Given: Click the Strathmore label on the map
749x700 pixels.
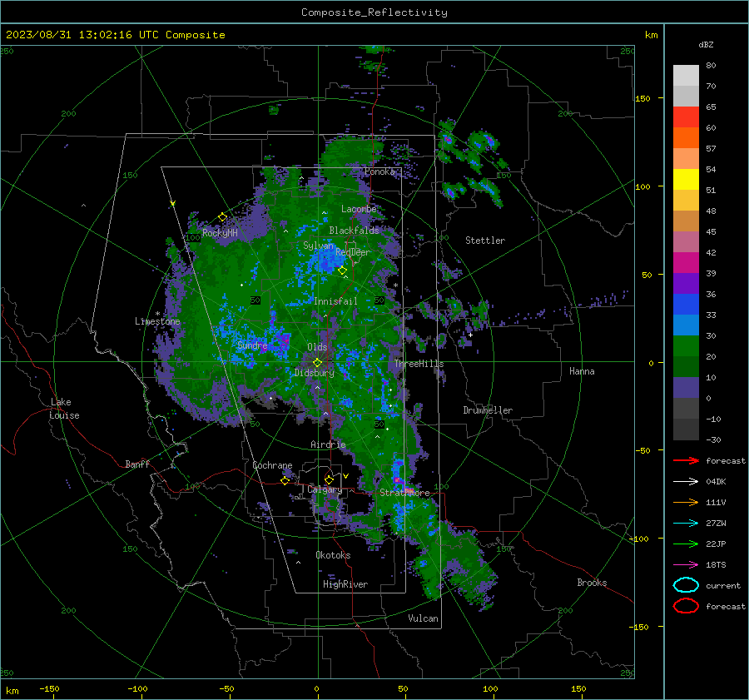Looking at the screenshot, I should click(x=404, y=493).
